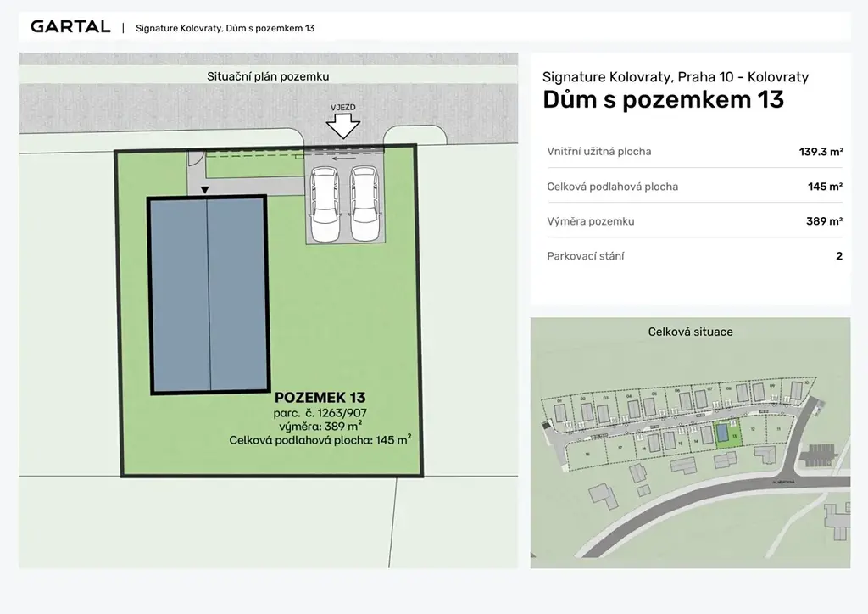Select the left parked car symbol

[x=325, y=204]
